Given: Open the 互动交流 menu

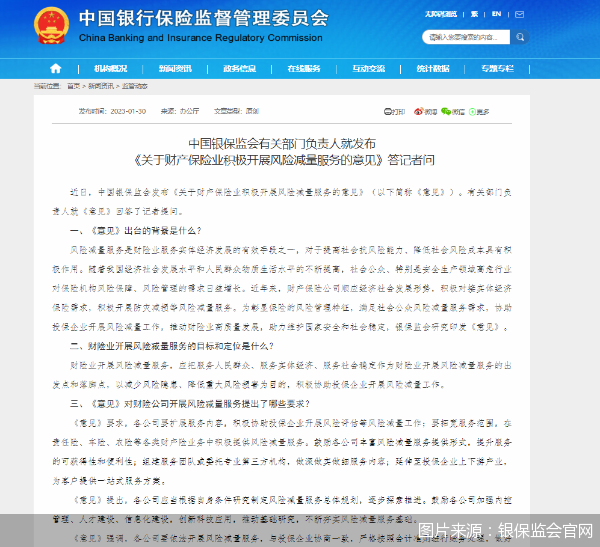Looking at the screenshot, I should [x=368, y=69].
